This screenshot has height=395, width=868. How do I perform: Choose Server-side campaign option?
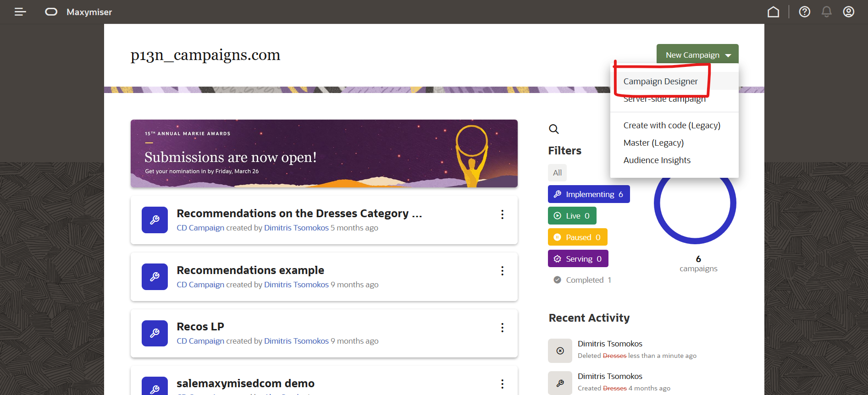pos(664,99)
